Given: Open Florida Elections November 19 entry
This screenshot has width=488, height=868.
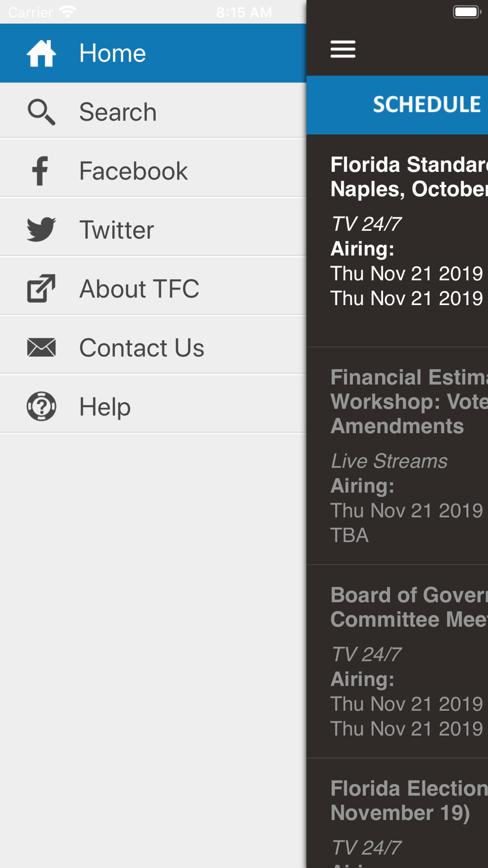Looking at the screenshot, I should tap(397, 813).
